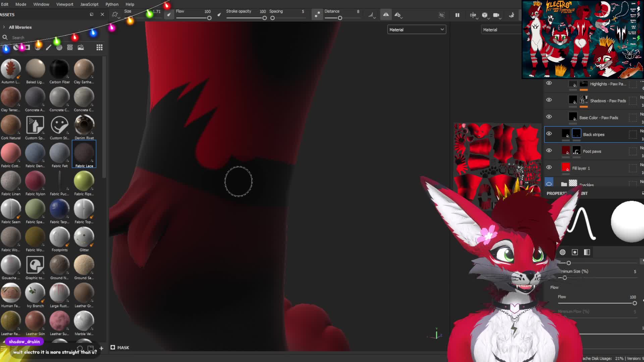The image size is (644, 362).
Task: Click the search magnifier icon
Action: point(5,38)
